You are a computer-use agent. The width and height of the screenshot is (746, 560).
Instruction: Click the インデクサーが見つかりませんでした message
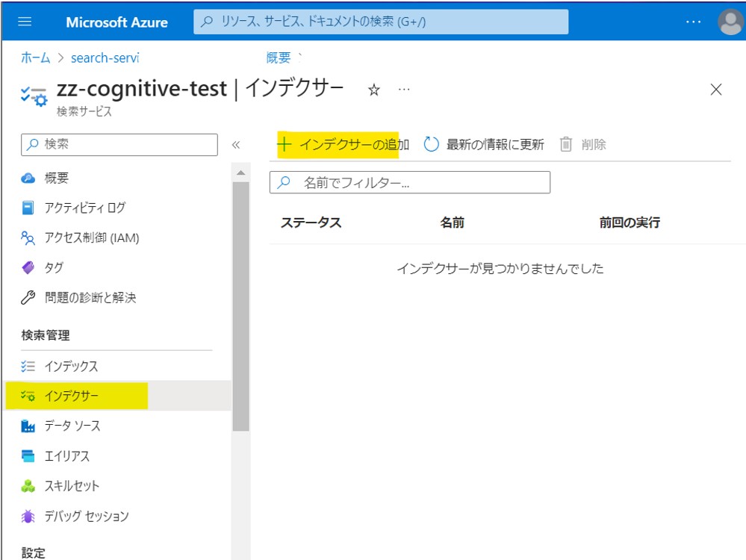500,268
